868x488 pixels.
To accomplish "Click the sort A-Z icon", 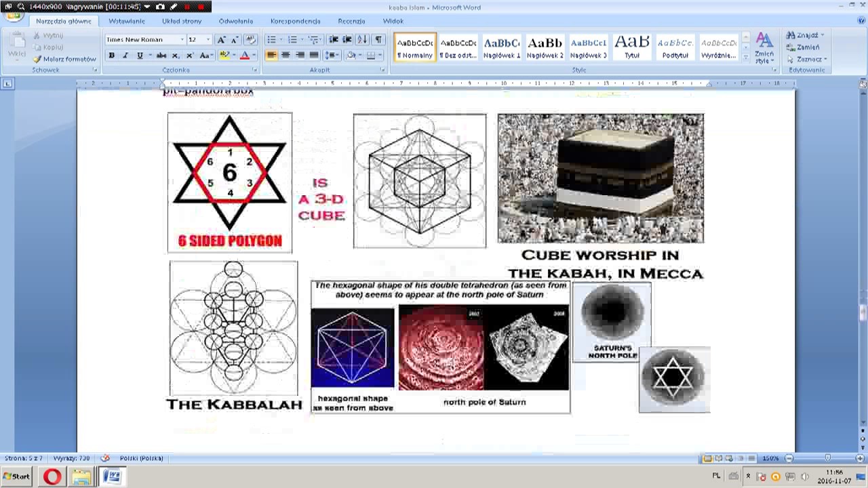I will point(362,39).
